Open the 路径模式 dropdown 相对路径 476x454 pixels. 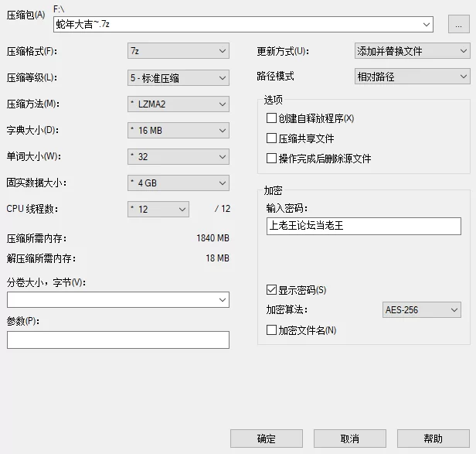pyautogui.click(x=413, y=77)
